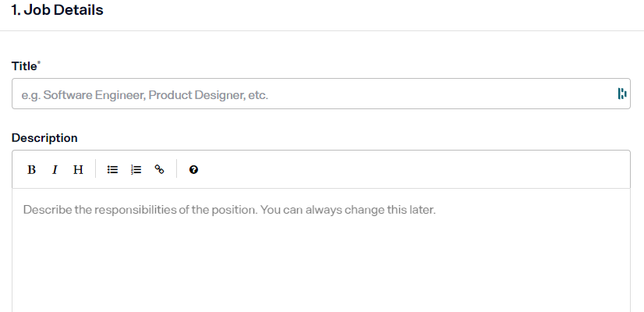Screen dimensions: 644x312
Task: Click the '1. Job Details' section heading
Action: tap(57, 10)
